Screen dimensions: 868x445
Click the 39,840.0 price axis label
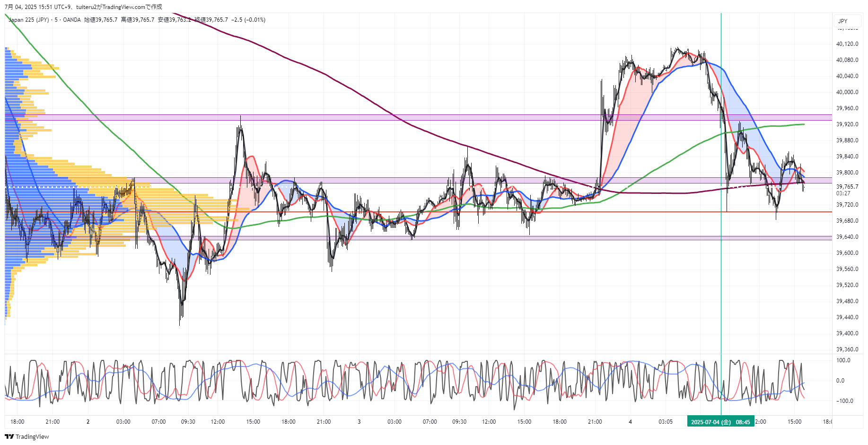tap(847, 157)
